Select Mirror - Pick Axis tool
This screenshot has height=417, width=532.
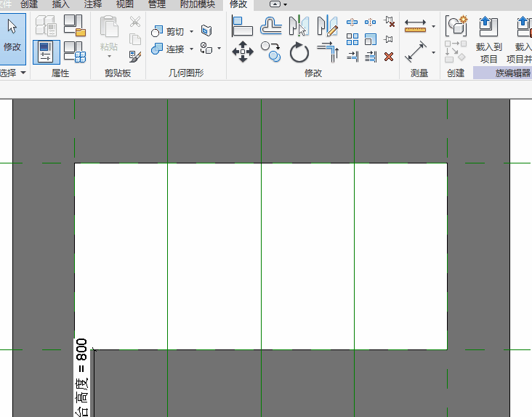(x=299, y=26)
